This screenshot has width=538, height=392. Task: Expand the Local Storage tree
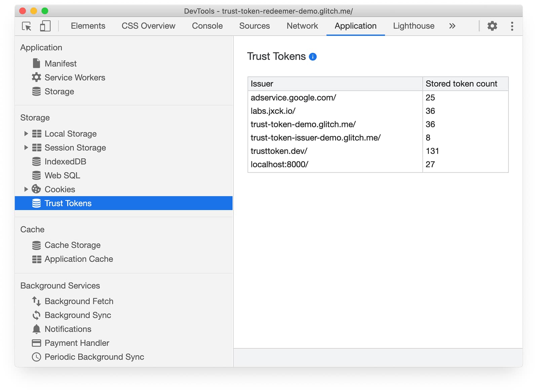26,133
